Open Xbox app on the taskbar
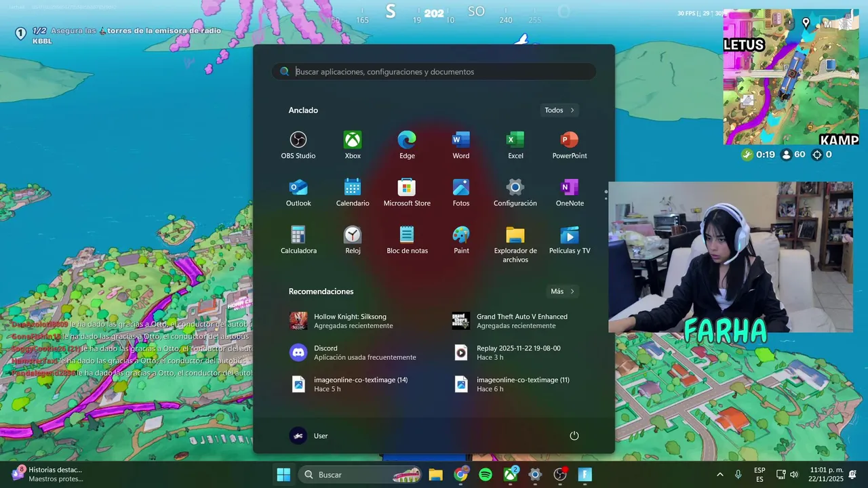This screenshot has height=488, width=868. [x=511, y=474]
